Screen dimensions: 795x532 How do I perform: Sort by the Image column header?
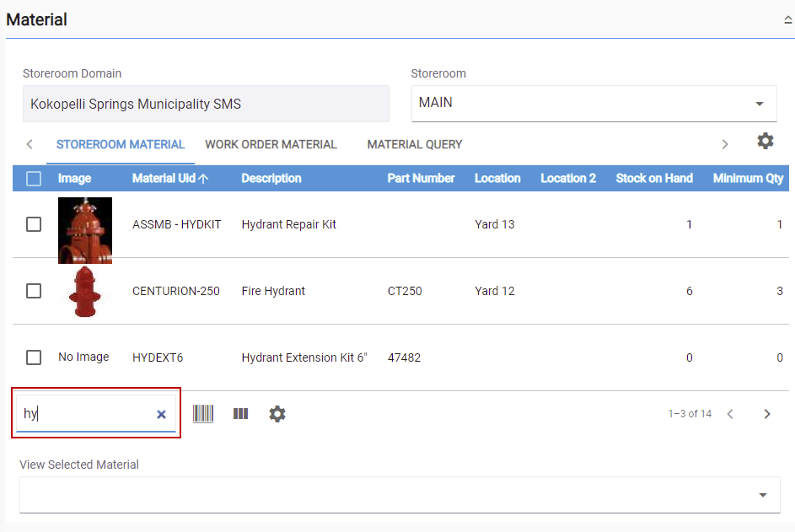74,179
